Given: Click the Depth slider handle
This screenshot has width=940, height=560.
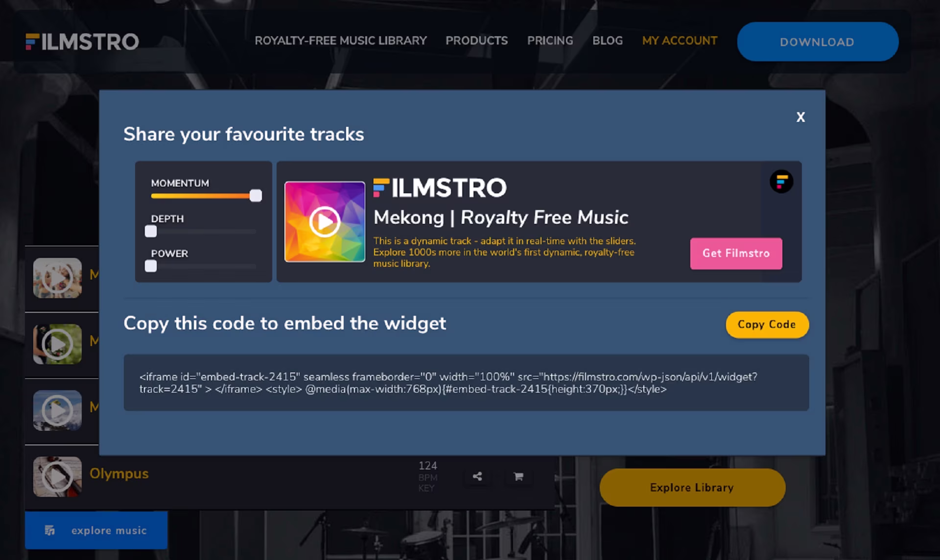Looking at the screenshot, I should pyautogui.click(x=151, y=231).
